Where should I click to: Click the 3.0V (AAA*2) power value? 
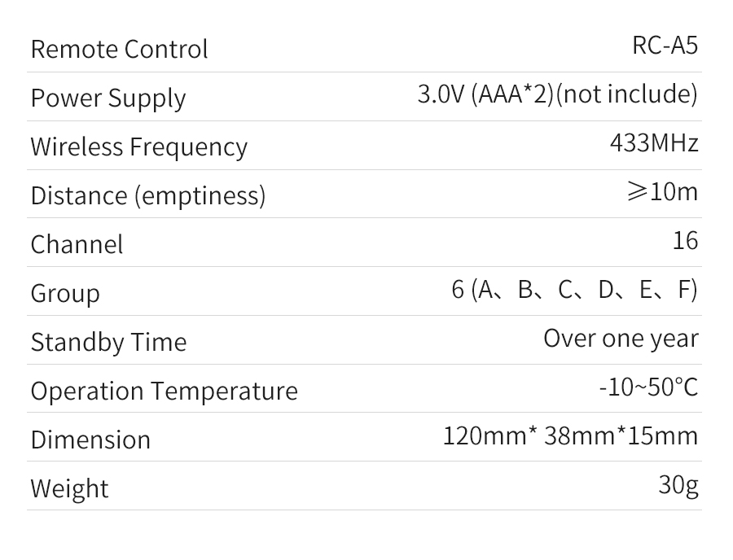[557, 94]
